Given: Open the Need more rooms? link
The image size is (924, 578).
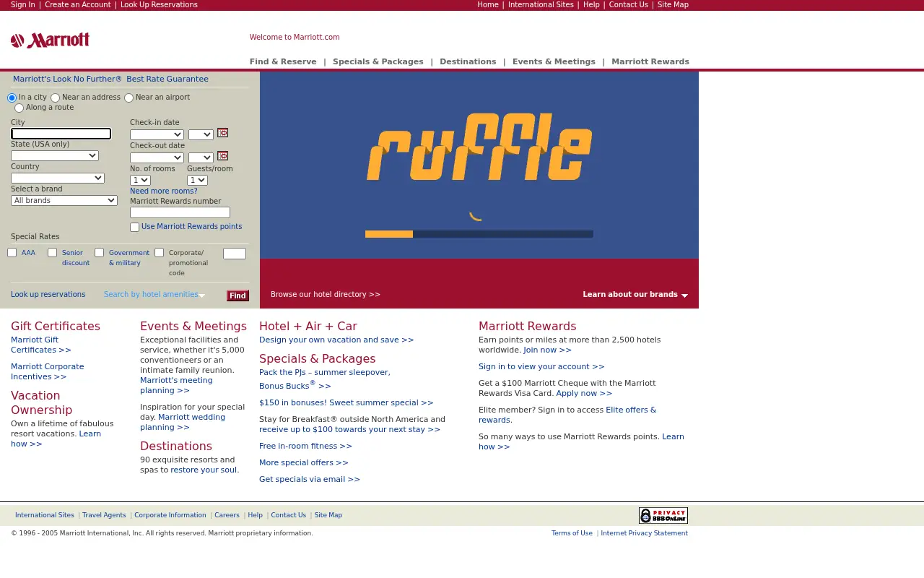Looking at the screenshot, I should click(x=163, y=191).
